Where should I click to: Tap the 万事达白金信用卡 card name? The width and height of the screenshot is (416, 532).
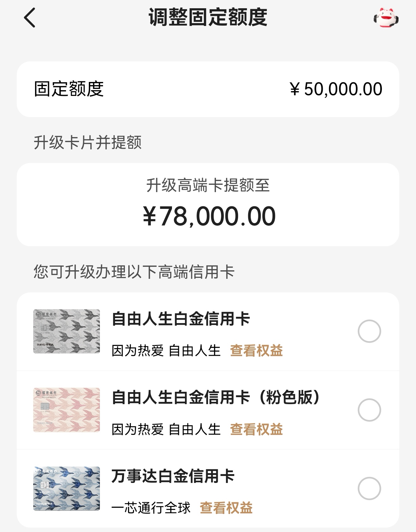(x=173, y=476)
